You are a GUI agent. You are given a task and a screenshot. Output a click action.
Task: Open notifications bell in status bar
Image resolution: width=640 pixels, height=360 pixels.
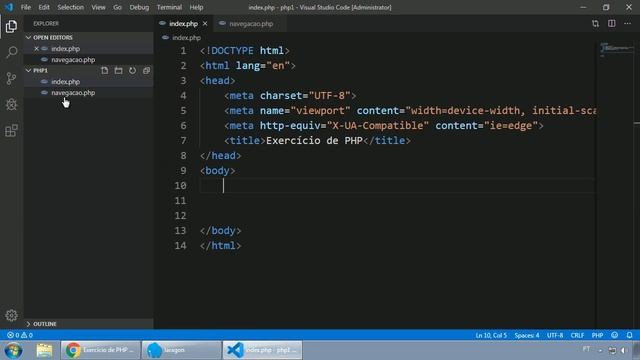(x=629, y=335)
